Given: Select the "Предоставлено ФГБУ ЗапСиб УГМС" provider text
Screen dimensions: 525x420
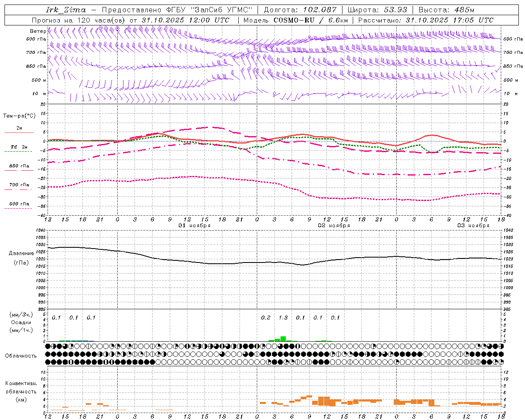Looking at the screenshot, I should pyautogui.click(x=177, y=10).
